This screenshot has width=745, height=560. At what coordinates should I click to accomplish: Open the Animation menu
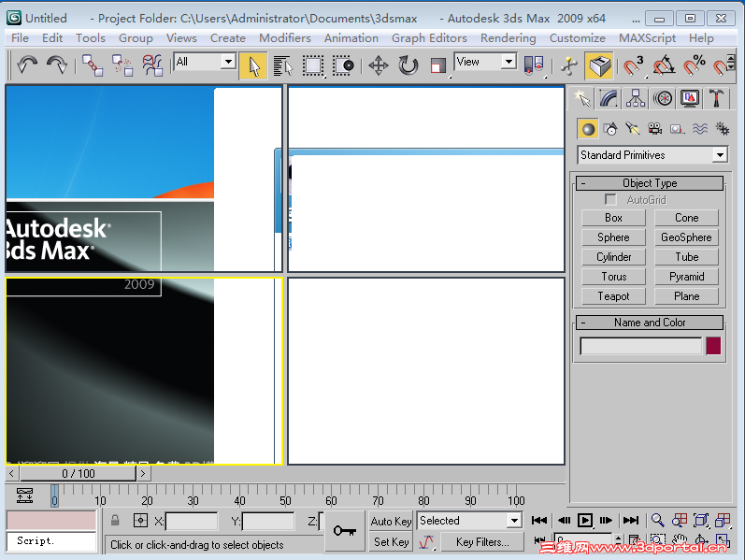pyautogui.click(x=351, y=38)
